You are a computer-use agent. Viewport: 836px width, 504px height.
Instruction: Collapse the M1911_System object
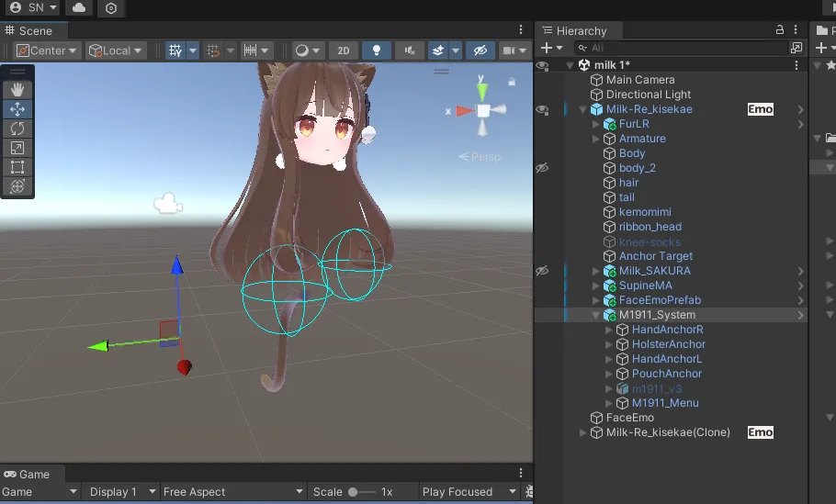pos(595,315)
